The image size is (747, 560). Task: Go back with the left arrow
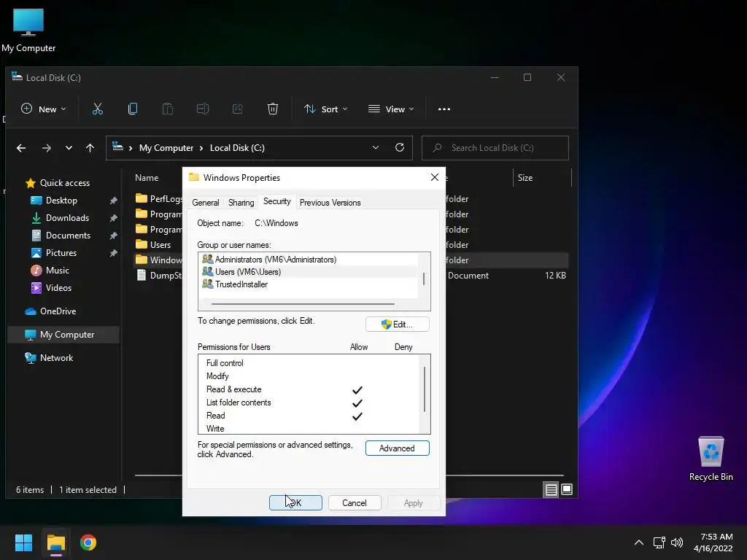(x=21, y=148)
